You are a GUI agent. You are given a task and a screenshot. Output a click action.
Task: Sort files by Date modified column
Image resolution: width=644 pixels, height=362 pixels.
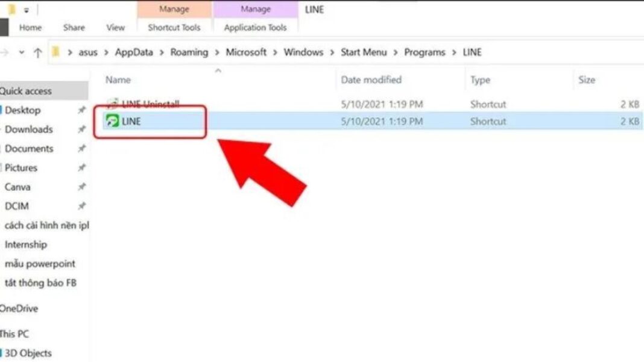[x=371, y=80]
